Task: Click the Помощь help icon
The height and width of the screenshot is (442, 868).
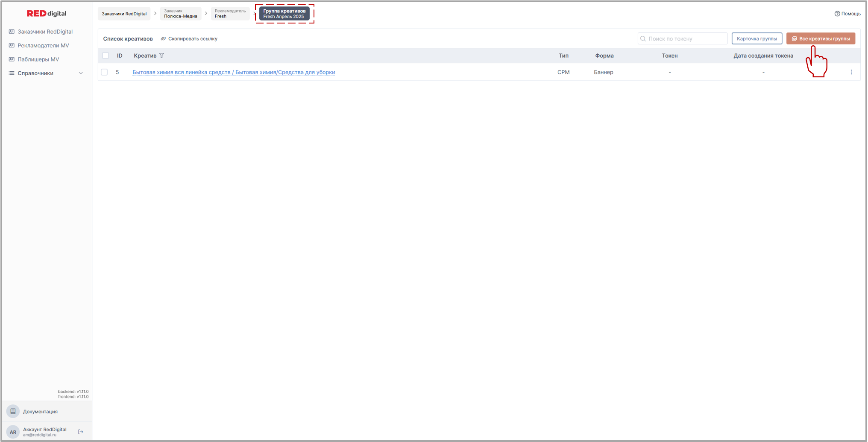Action: point(837,14)
